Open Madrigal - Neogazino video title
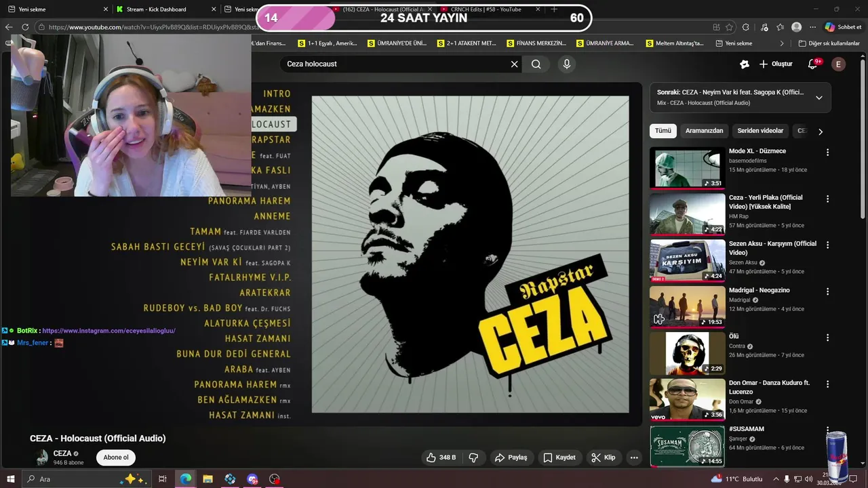The height and width of the screenshot is (488, 868). (x=759, y=290)
